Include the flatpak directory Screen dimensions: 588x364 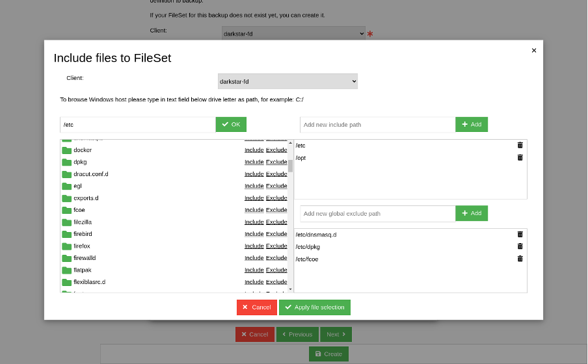click(254, 270)
